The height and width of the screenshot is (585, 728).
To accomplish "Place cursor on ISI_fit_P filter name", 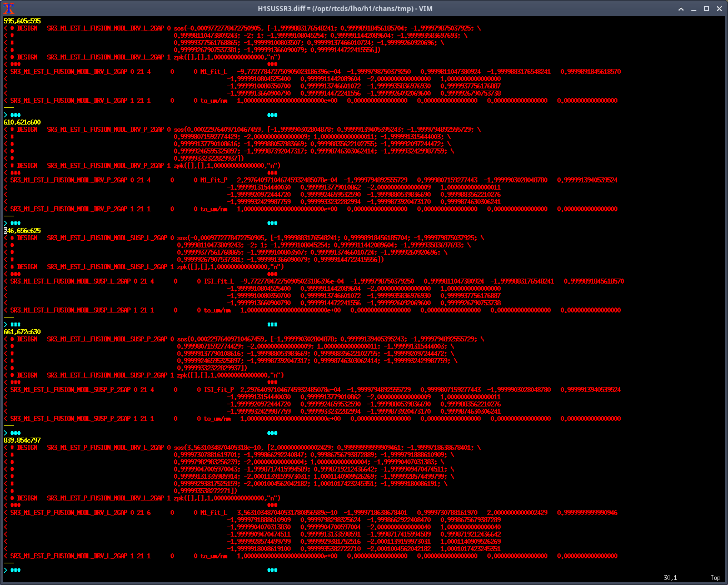I will click(x=219, y=390).
